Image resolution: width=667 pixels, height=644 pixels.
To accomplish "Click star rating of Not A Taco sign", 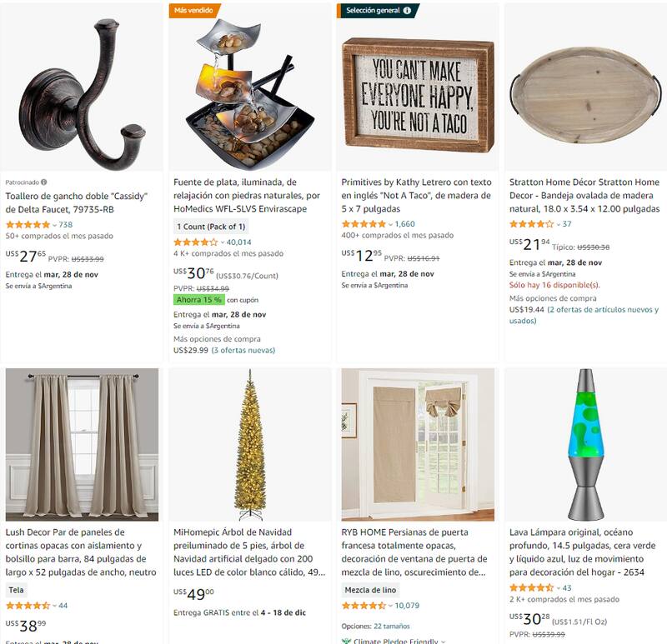I will tap(364, 223).
